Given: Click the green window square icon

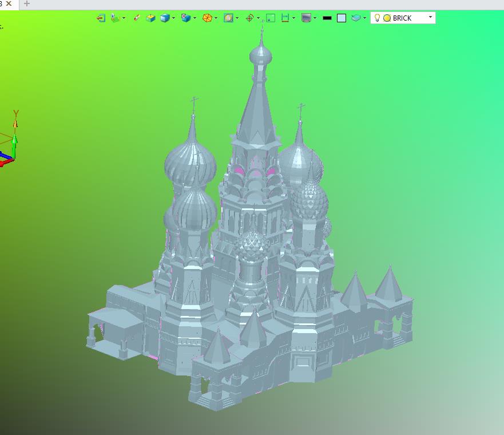Looking at the screenshot, I should point(271,18).
